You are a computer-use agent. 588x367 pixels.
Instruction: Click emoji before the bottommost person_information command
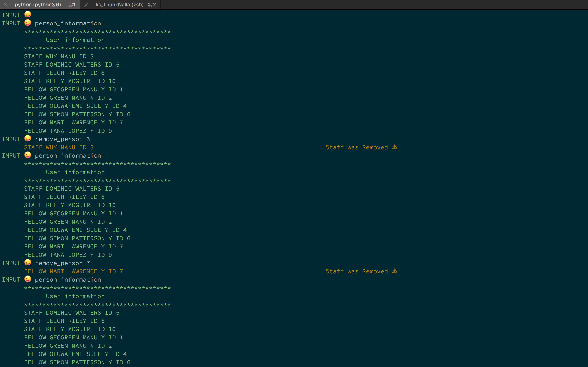[x=28, y=279]
